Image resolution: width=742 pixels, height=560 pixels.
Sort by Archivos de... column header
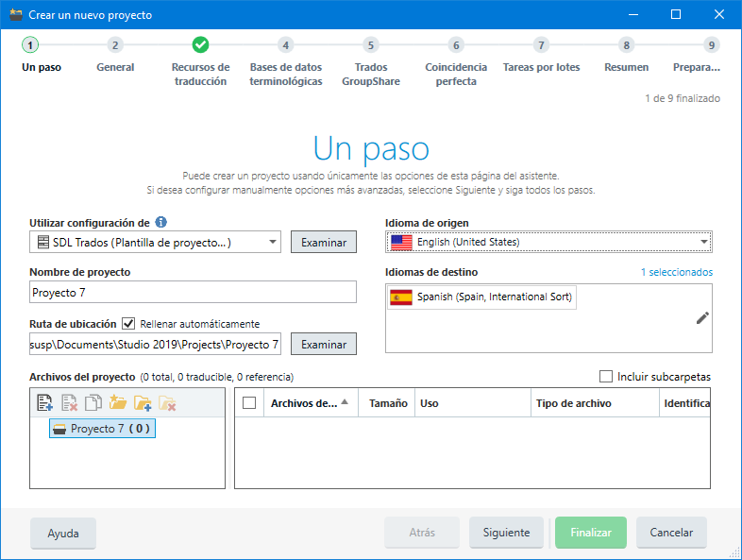tap(310, 403)
